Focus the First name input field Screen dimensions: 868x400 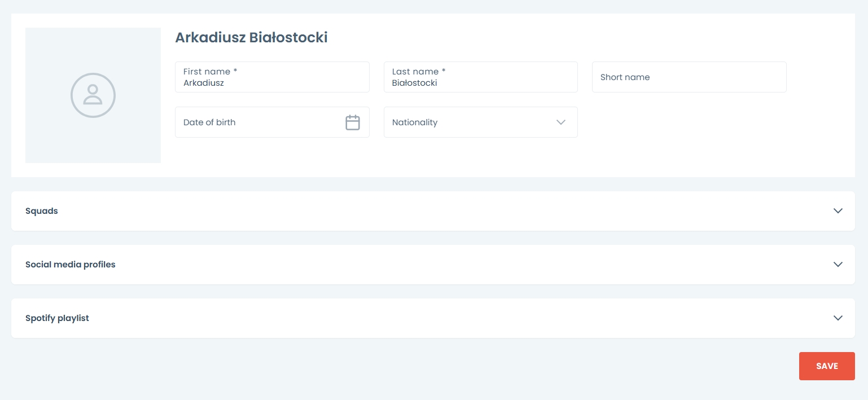pyautogui.click(x=272, y=82)
